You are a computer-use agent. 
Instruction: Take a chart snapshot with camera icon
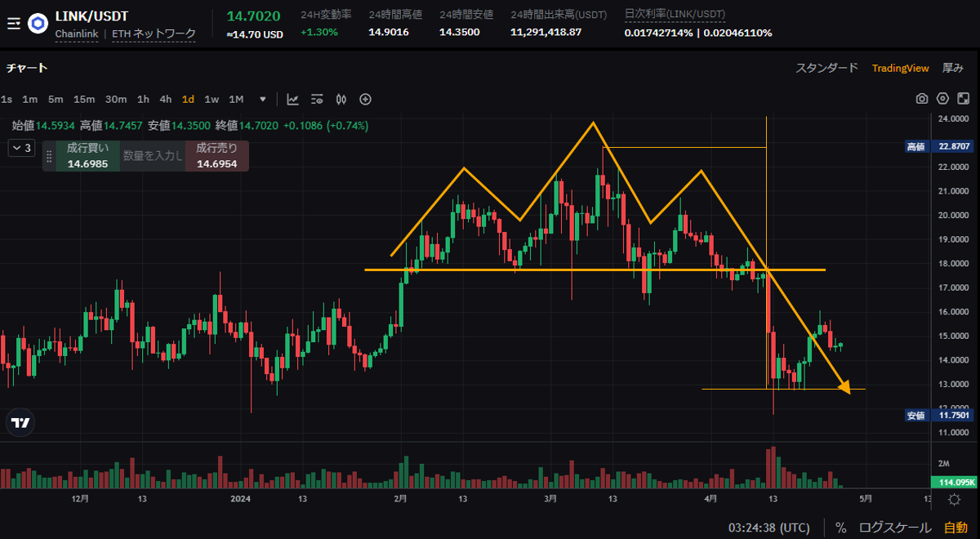pos(922,99)
